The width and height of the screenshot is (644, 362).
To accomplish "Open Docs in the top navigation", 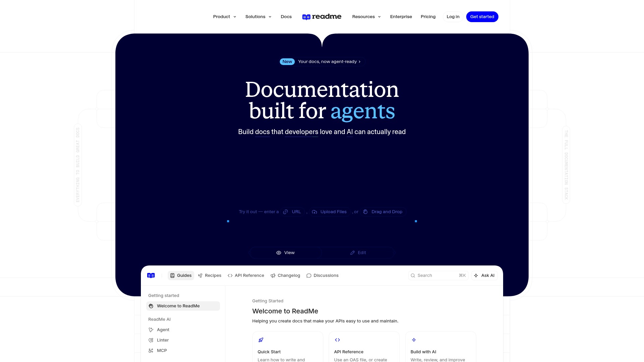I will point(286,17).
